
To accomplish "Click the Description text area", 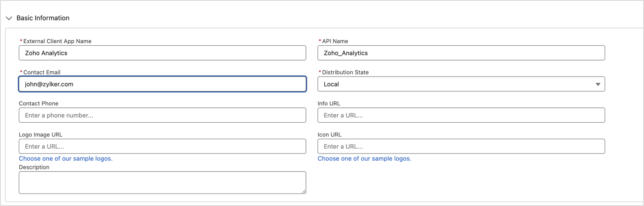I will click(162, 183).
